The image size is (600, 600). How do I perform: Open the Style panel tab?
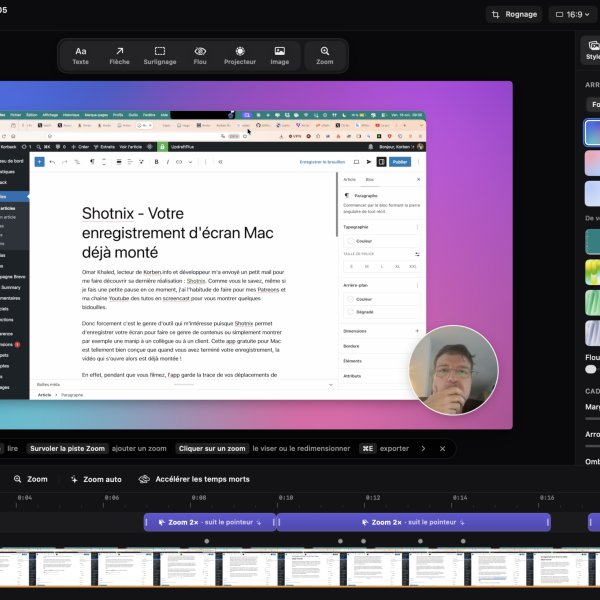(592, 50)
